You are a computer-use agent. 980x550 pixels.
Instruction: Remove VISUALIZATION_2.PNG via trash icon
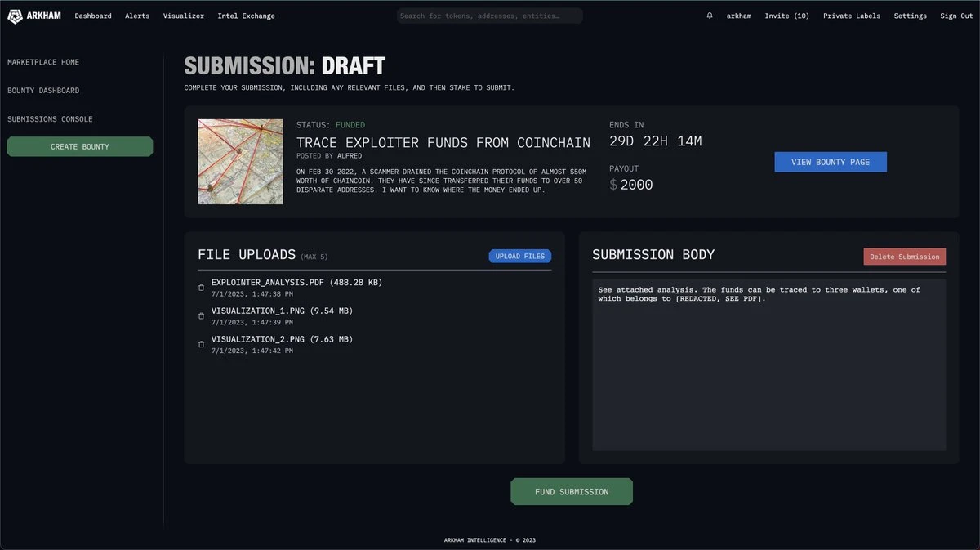[x=202, y=344]
